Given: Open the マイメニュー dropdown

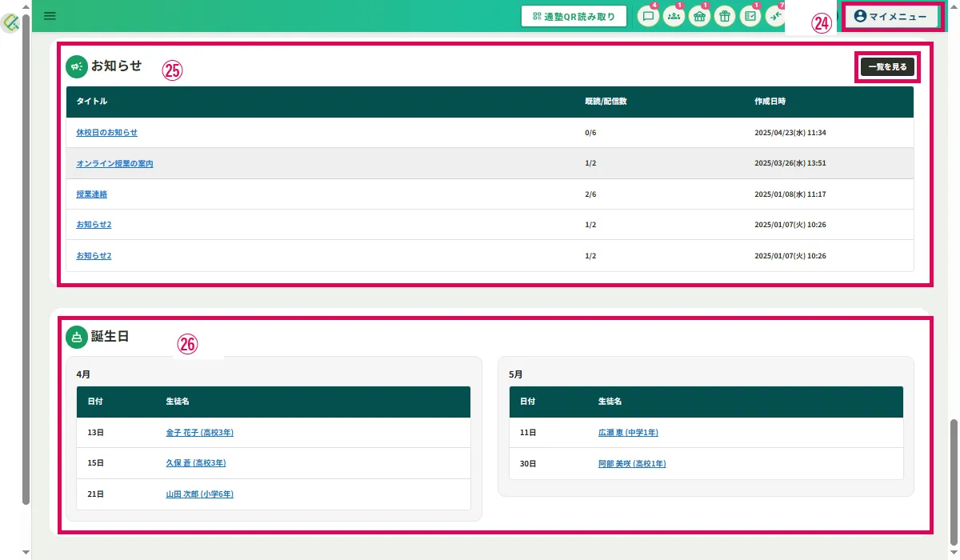Looking at the screenshot, I should 890,16.
